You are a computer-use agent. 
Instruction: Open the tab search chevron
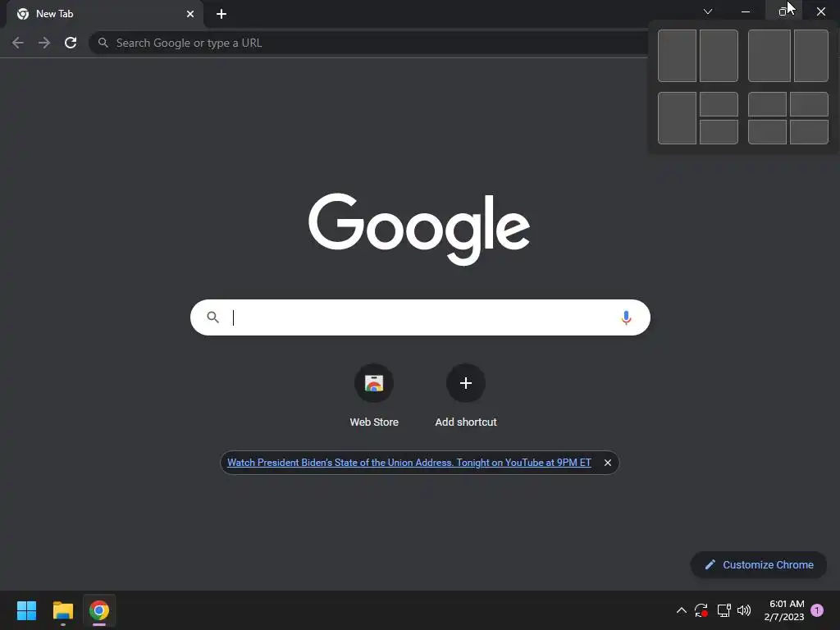(x=708, y=11)
